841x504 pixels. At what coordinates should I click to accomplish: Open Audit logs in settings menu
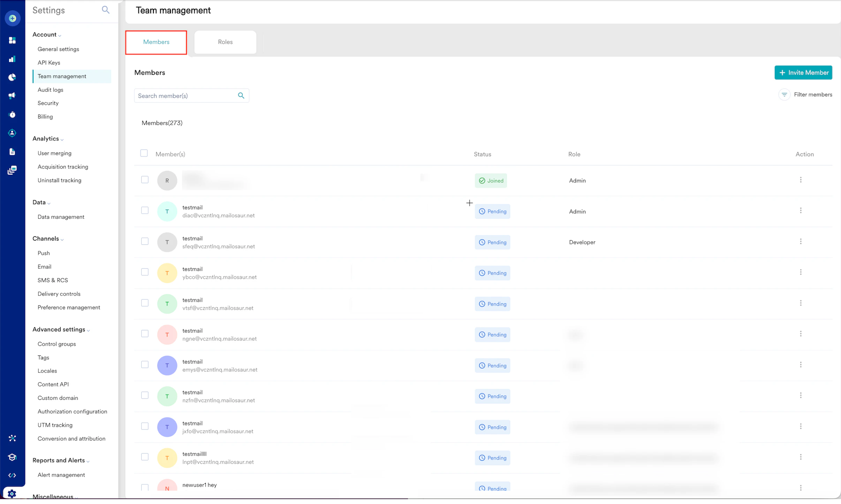51,90
